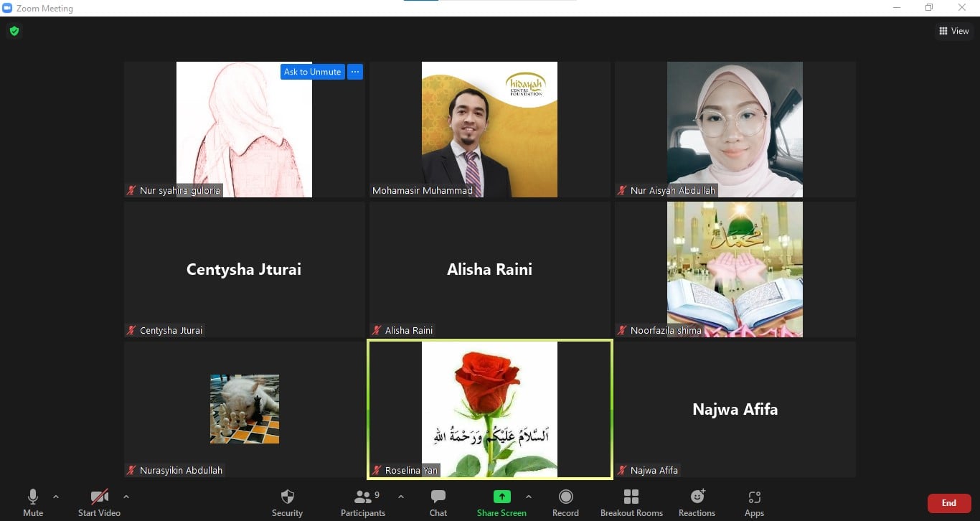The width and height of the screenshot is (980, 521).
Task: Open the Participants panel
Action: tap(363, 502)
